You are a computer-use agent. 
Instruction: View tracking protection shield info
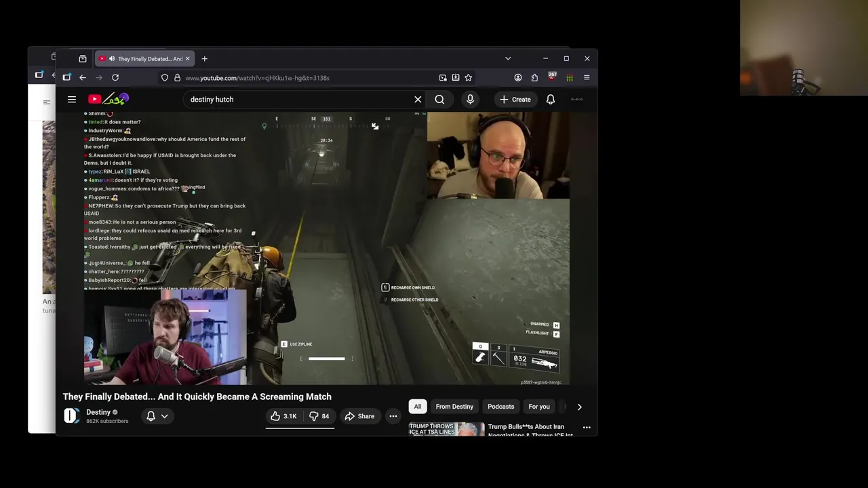[165, 78]
